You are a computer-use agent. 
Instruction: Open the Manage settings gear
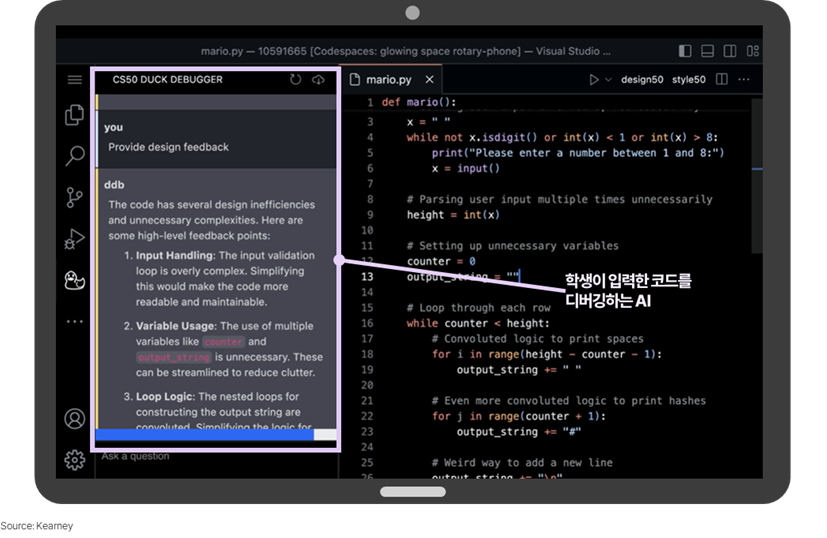(x=74, y=459)
